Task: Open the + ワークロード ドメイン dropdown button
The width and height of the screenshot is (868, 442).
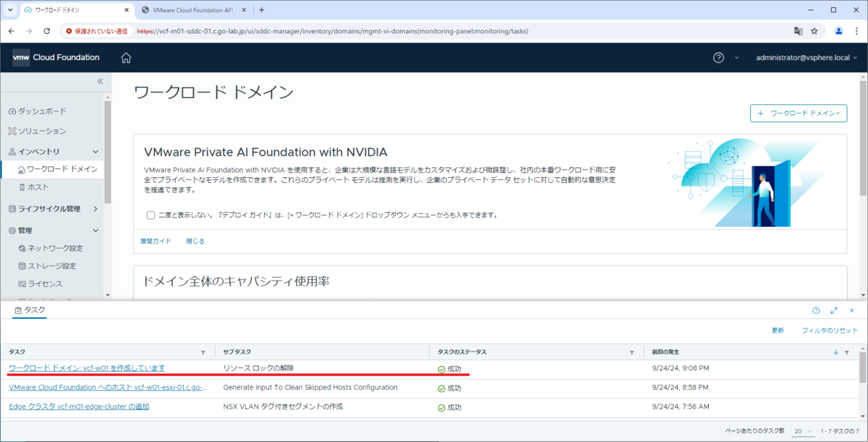Action: tap(799, 113)
